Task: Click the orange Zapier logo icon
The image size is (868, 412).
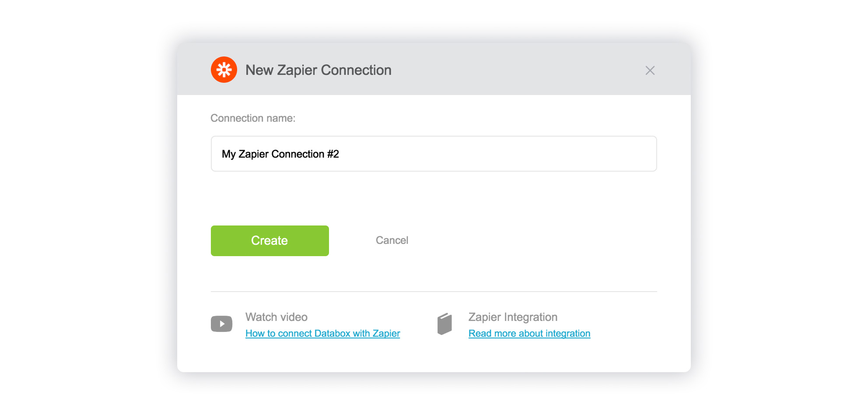Action: [x=224, y=70]
